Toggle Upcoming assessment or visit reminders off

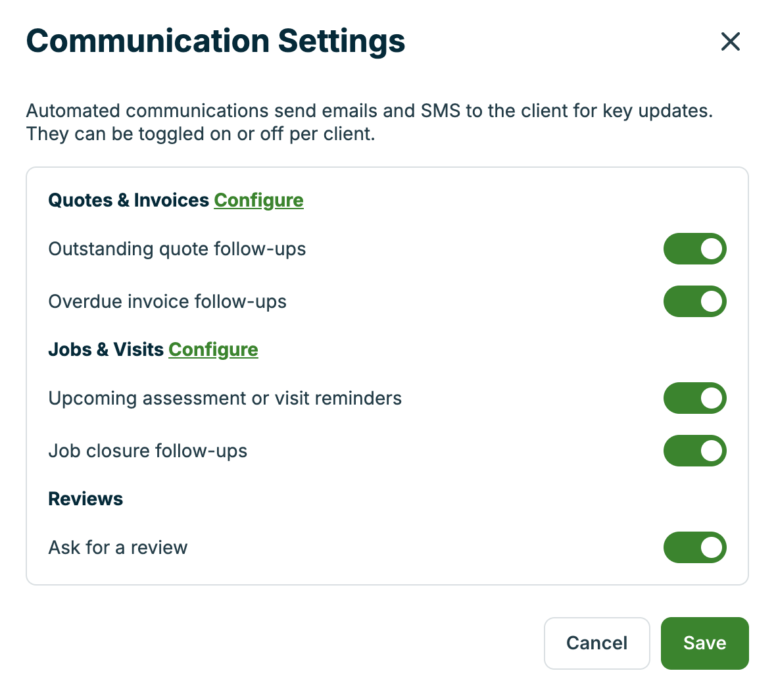[x=695, y=398]
